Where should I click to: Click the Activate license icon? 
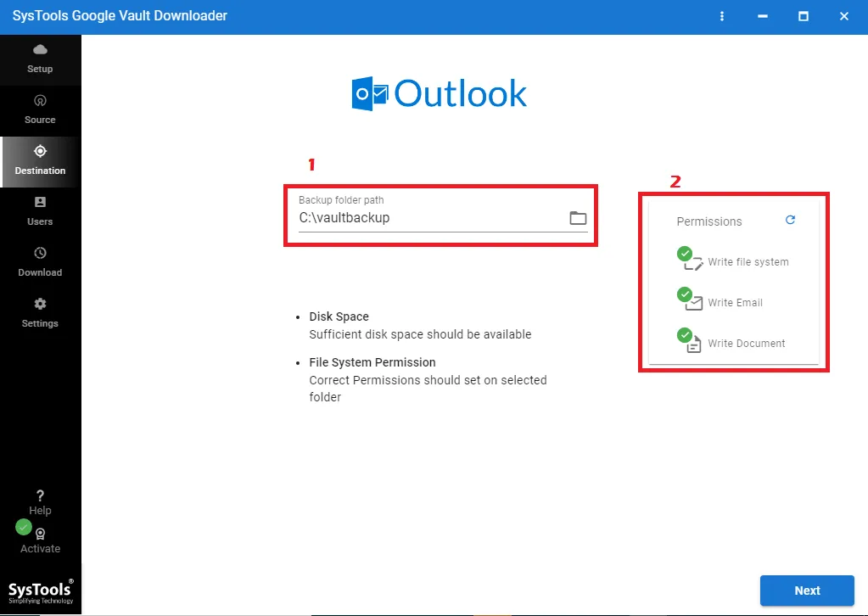click(x=40, y=534)
